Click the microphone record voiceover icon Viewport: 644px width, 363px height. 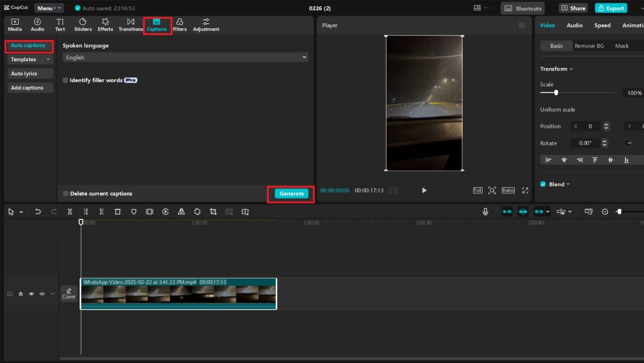tap(485, 212)
